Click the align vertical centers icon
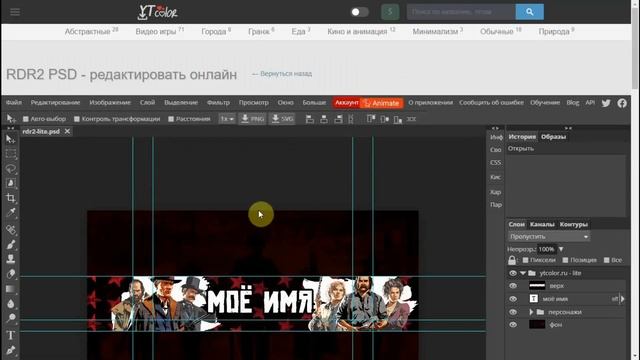This screenshot has width=640, height=360. (x=384, y=119)
